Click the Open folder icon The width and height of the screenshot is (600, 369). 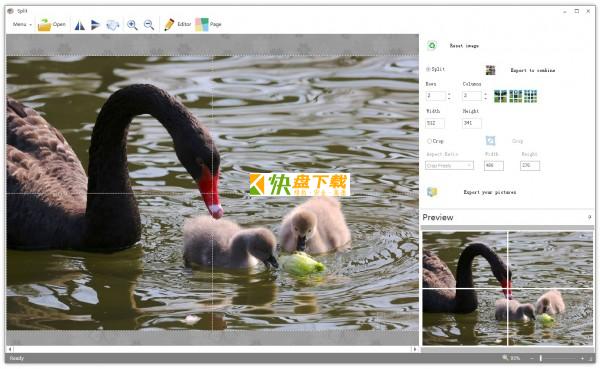[44, 25]
